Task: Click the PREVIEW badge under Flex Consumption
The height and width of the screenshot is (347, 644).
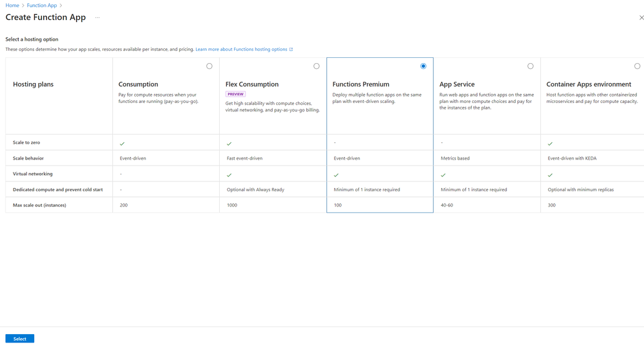Action: point(235,94)
